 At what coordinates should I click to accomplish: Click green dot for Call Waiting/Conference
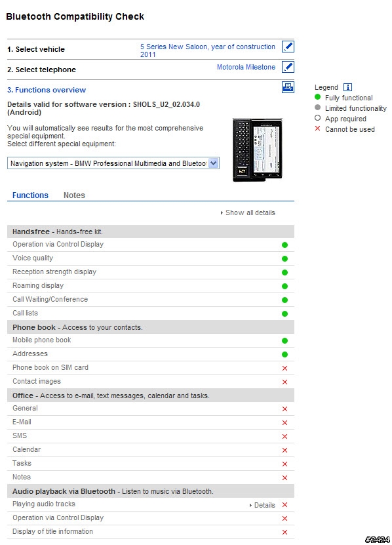[284, 300]
